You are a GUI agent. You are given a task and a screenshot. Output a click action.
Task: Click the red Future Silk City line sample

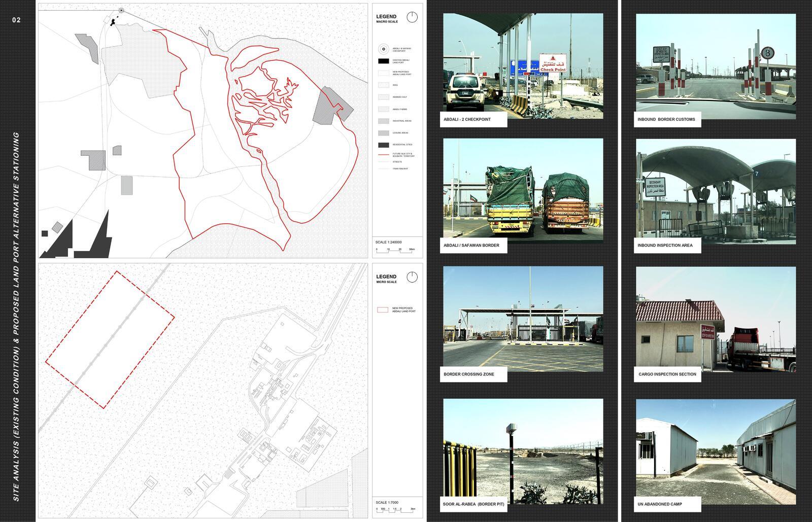(383, 154)
